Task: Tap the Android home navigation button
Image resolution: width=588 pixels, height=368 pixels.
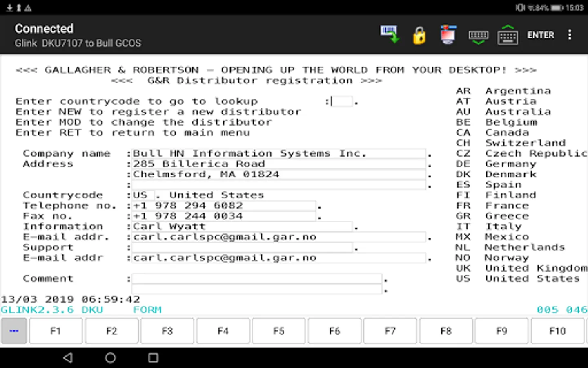Action: point(110,358)
